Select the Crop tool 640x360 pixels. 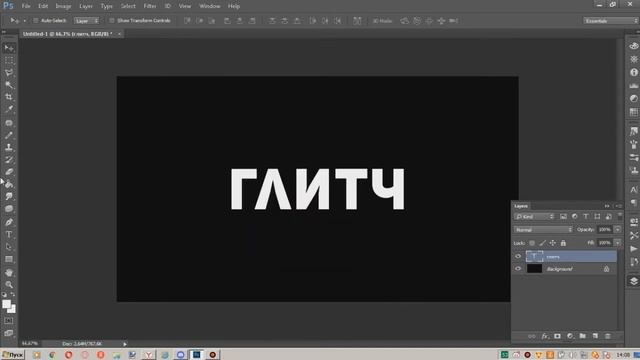point(9,97)
